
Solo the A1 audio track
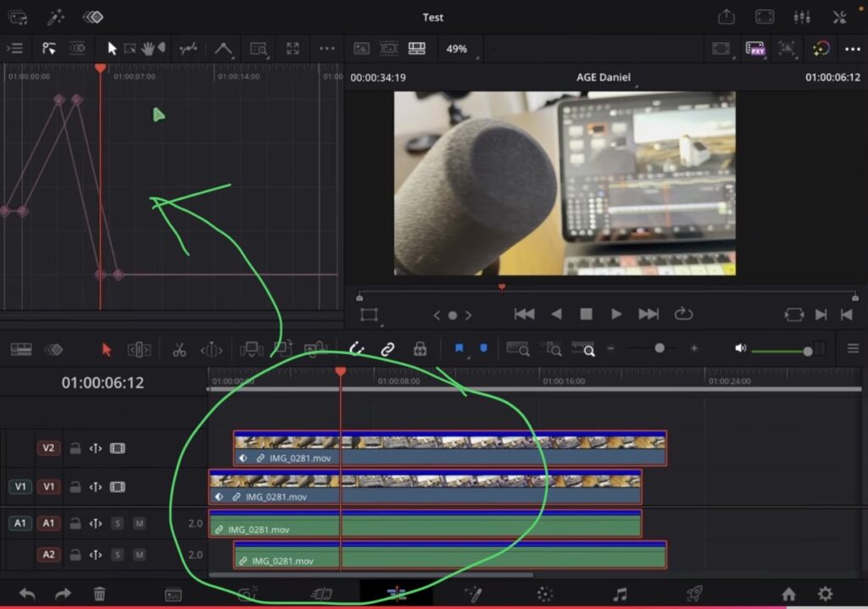pyautogui.click(x=117, y=523)
